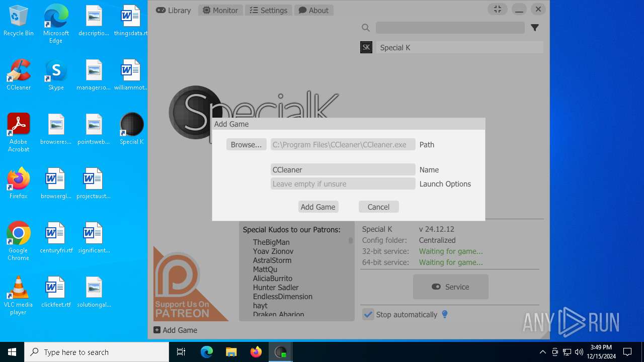Toggle the Service button
Image resolution: width=644 pixels, height=362 pixels.
[450, 287]
